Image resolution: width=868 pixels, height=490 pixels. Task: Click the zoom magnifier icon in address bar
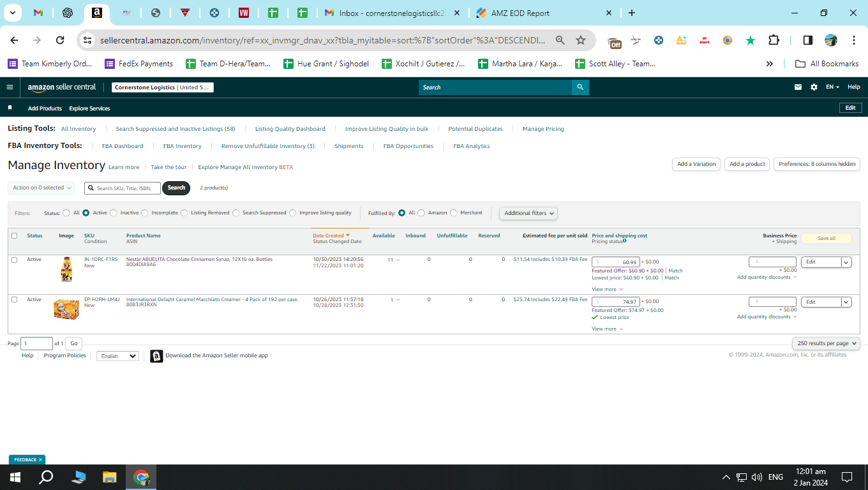560,40
